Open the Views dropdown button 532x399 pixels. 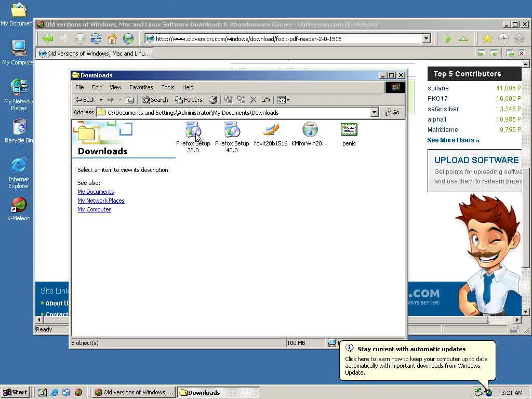(283, 100)
